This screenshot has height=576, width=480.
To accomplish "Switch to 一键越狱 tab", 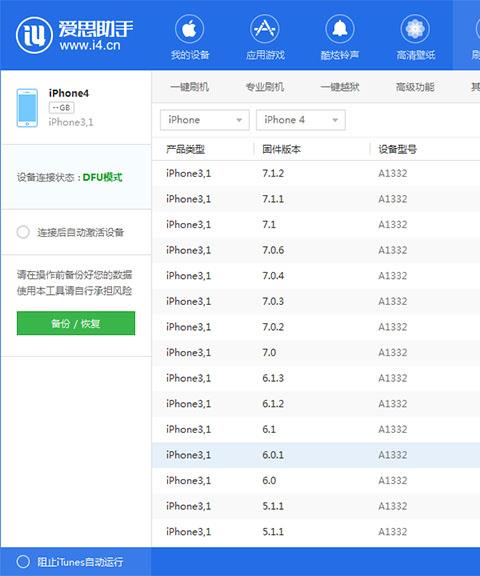I will point(340,87).
